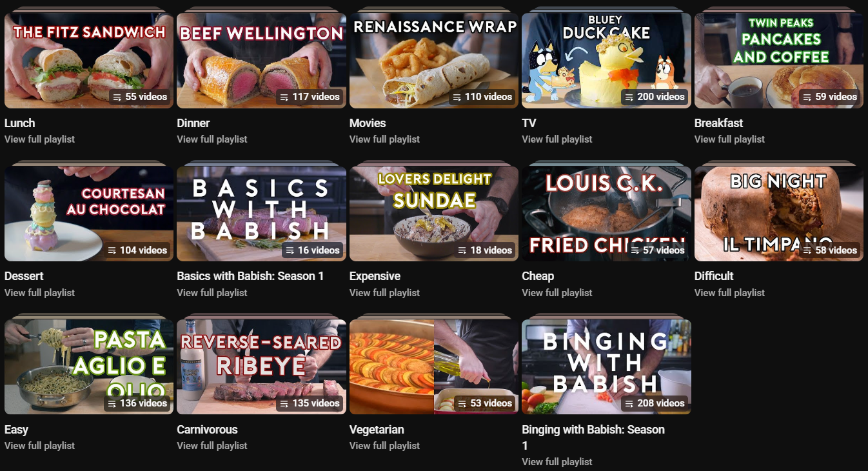Open the Big Night Il Timpano thumbnail
Screen dimensions: 868x471
779,214
